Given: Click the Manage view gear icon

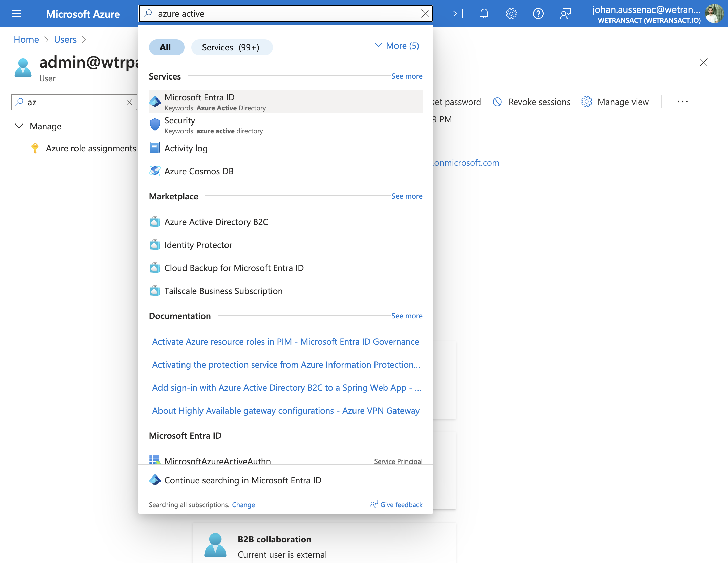Looking at the screenshot, I should tap(586, 102).
